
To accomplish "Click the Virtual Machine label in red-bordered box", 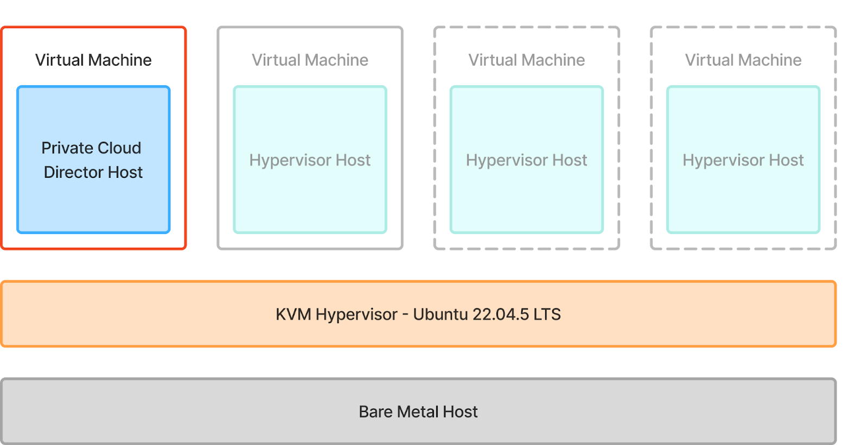I will click(93, 60).
